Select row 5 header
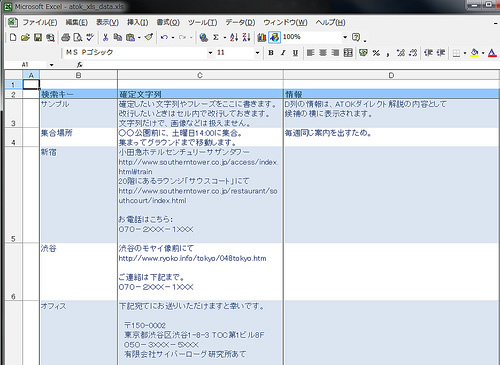Screen dimensions: 500x365 coord(13,195)
